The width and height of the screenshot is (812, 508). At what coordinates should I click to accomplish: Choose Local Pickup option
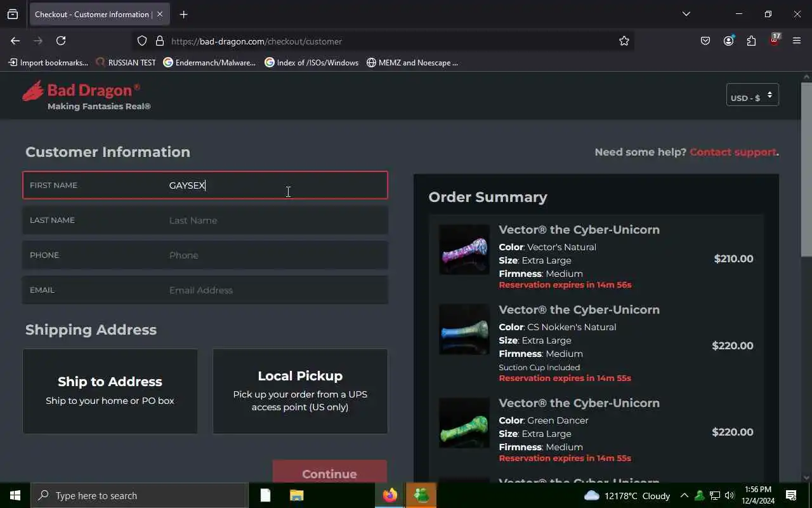coord(300,391)
